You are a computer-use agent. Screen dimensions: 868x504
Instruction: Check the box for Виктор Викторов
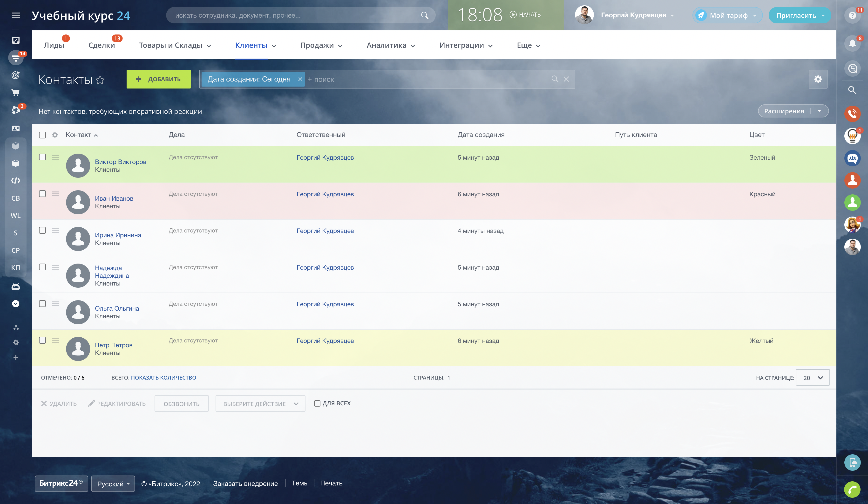(x=42, y=157)
